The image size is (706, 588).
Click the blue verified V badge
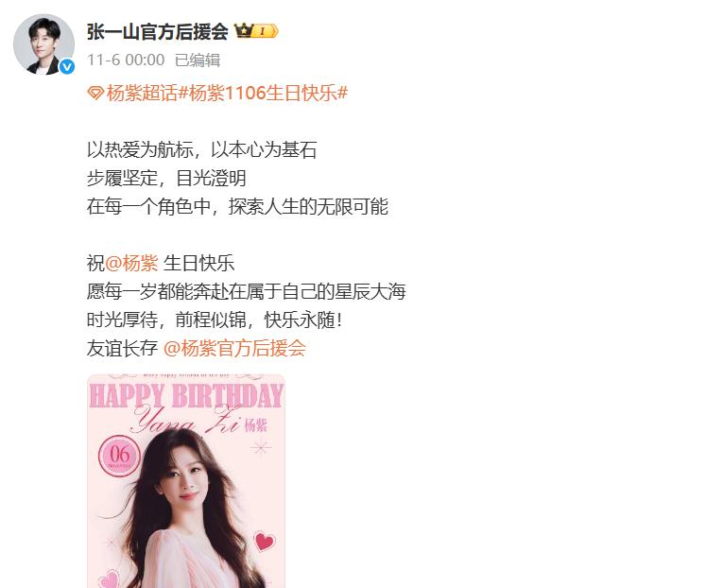(67, 66)
